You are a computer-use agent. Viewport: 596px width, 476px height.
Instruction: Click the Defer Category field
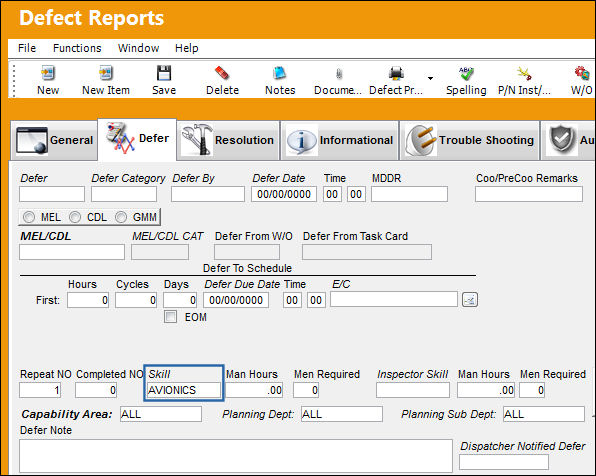124,194
